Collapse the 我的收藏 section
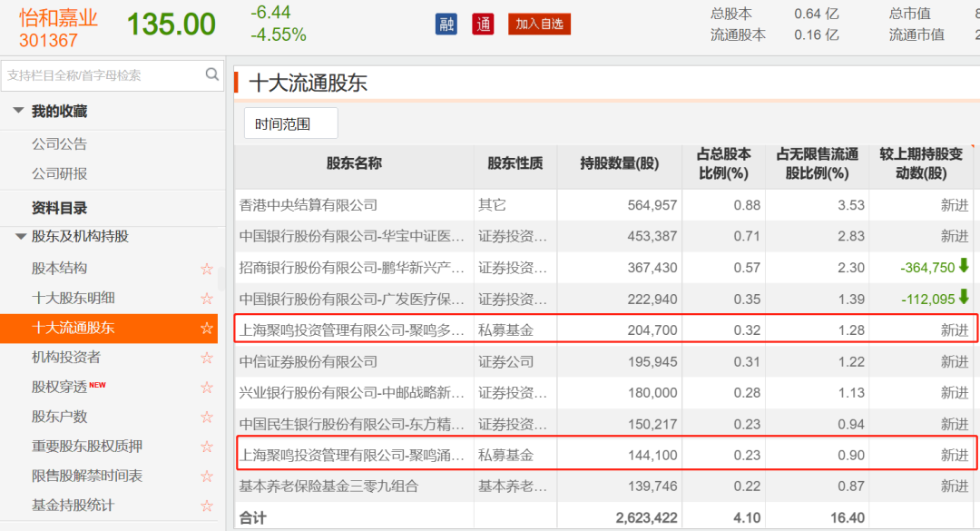980x531 pixels. click(19, 111)
